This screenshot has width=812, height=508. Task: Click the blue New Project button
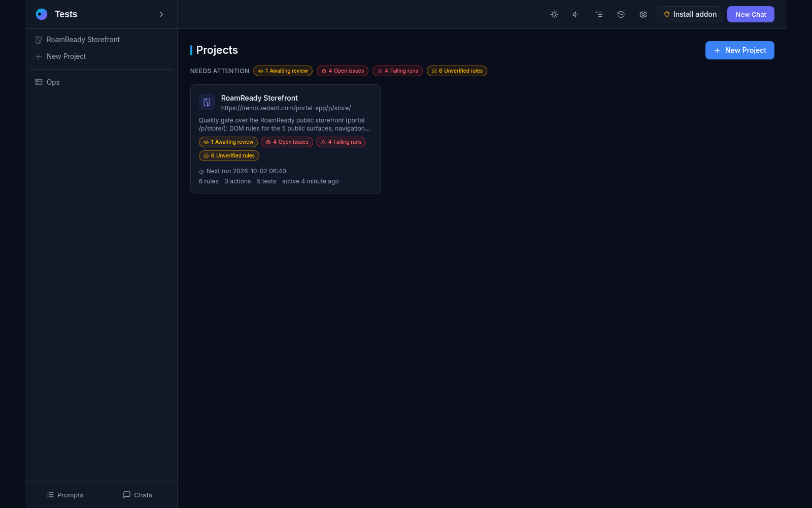pyautogui.click(x=739, y=50)
